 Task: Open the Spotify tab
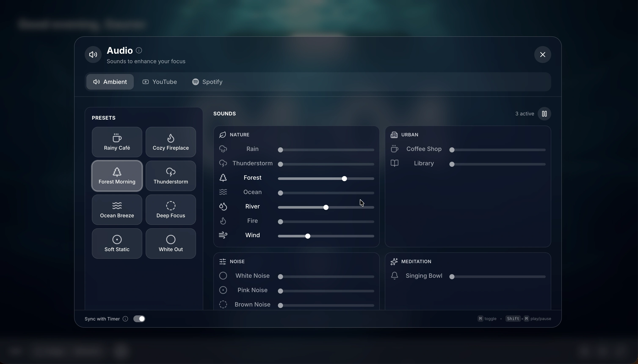207,82
